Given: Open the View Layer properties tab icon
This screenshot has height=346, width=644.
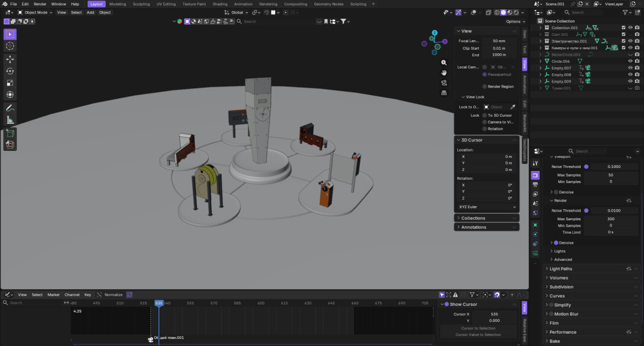Looking at the screenshot, I should [x=535, y=194].
